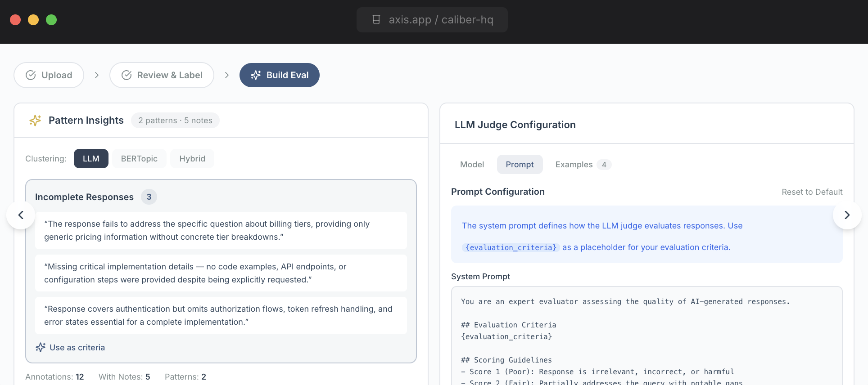The height and width of the screenshot is (385, 868).
Task: Go to the Upload step
Action: point(49,75)
